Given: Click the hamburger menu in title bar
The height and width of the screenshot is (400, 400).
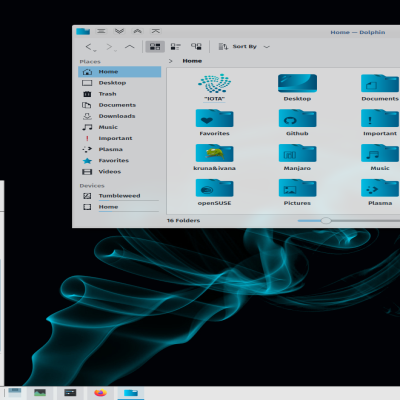Looking at the screenshot, I should (x=101, y=31).
